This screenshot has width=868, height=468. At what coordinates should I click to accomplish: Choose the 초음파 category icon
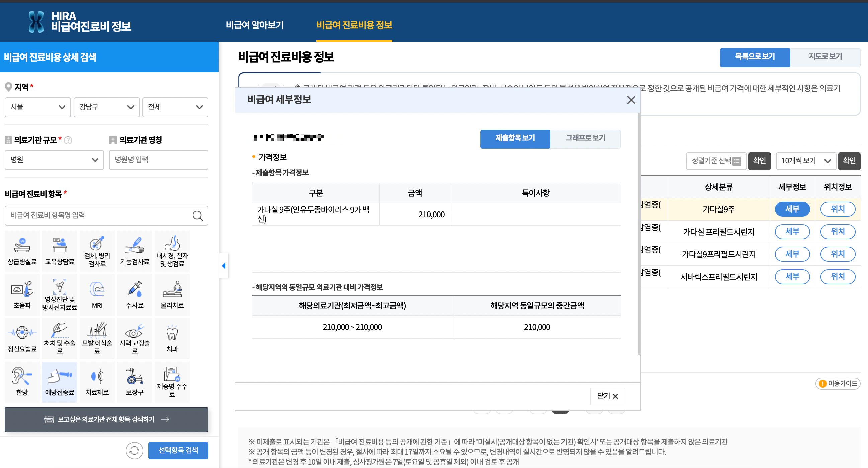(x=22, y=294)
